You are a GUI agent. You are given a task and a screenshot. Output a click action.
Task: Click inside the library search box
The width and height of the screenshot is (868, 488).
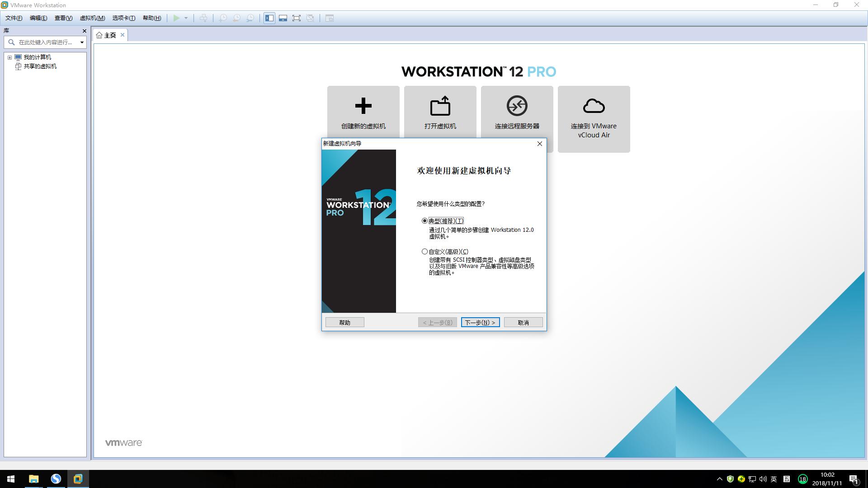pyautogui.click(x=43, y=42)
